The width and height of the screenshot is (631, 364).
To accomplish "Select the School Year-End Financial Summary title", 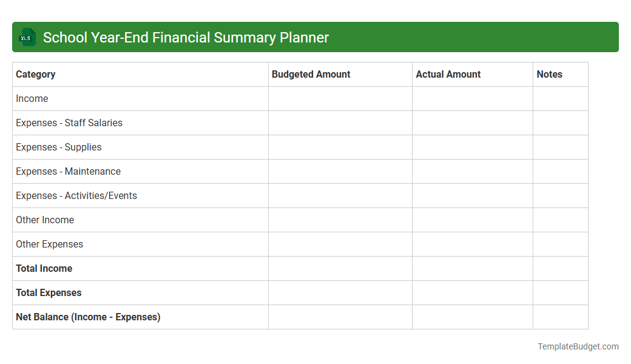I will click(185, 37).
